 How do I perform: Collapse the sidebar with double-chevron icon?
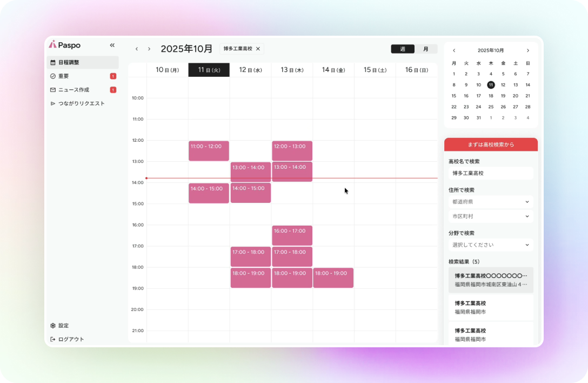pos(112,45)
